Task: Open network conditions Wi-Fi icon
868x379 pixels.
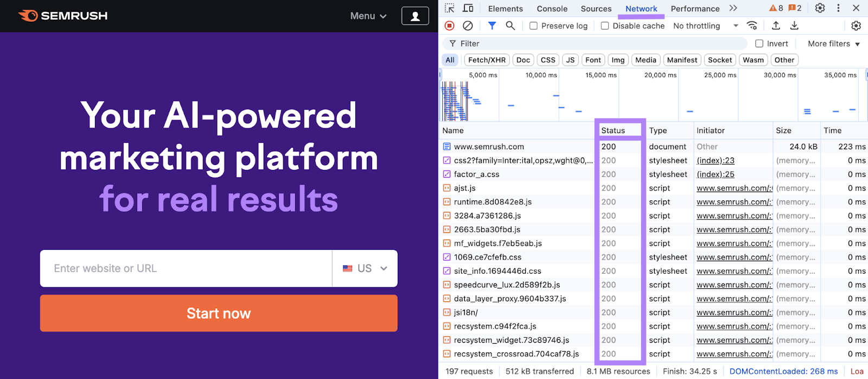Action: [x=752, y=26]
